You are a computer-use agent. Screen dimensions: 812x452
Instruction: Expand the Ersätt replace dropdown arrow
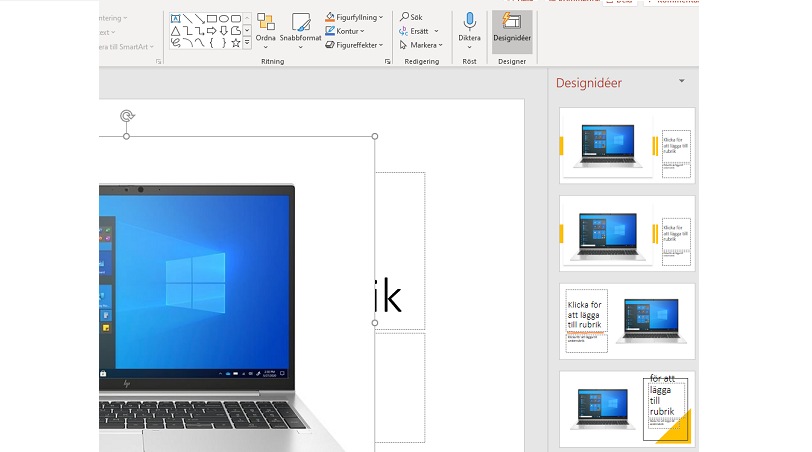[x=437, y=31]
